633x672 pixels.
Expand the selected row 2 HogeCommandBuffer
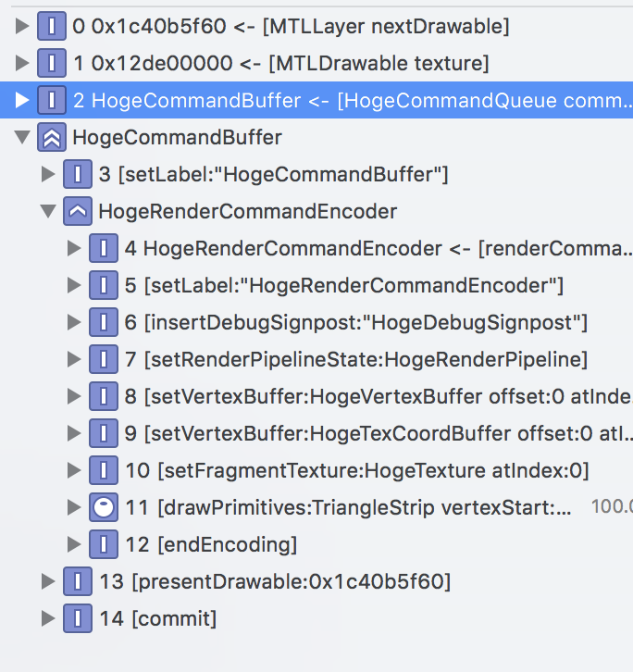[x=22, y=100]
